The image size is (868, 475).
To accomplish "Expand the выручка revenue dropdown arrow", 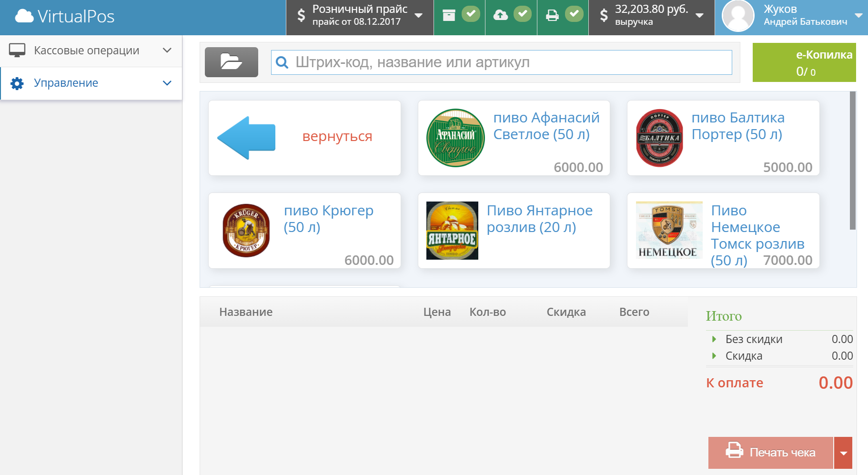I will [x=699, y=16].
